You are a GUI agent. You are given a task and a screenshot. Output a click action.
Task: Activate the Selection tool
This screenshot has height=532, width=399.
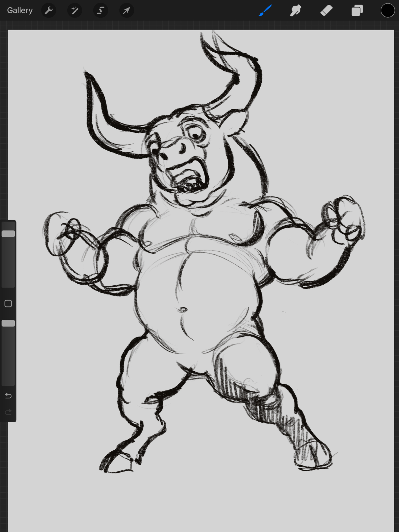[x=101, y=10]
